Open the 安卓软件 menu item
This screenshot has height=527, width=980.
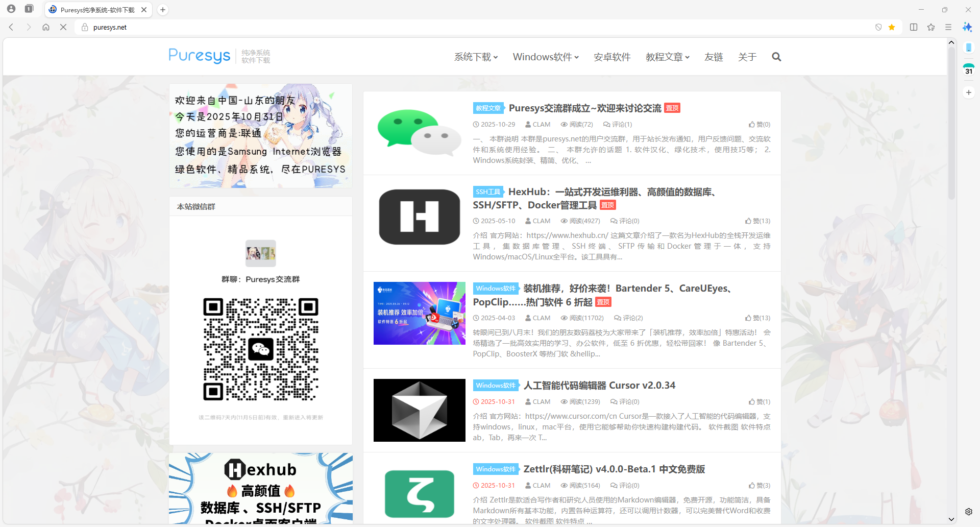[x=612, y=57]
